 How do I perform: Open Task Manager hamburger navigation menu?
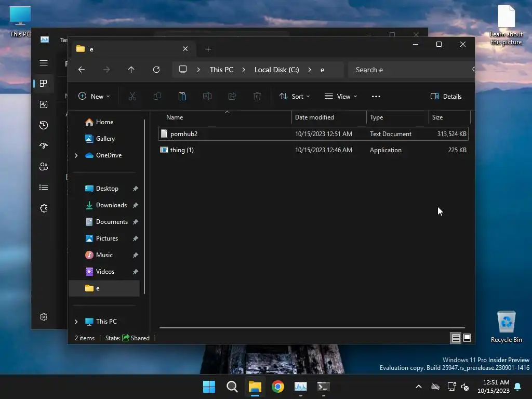(44, 63)
